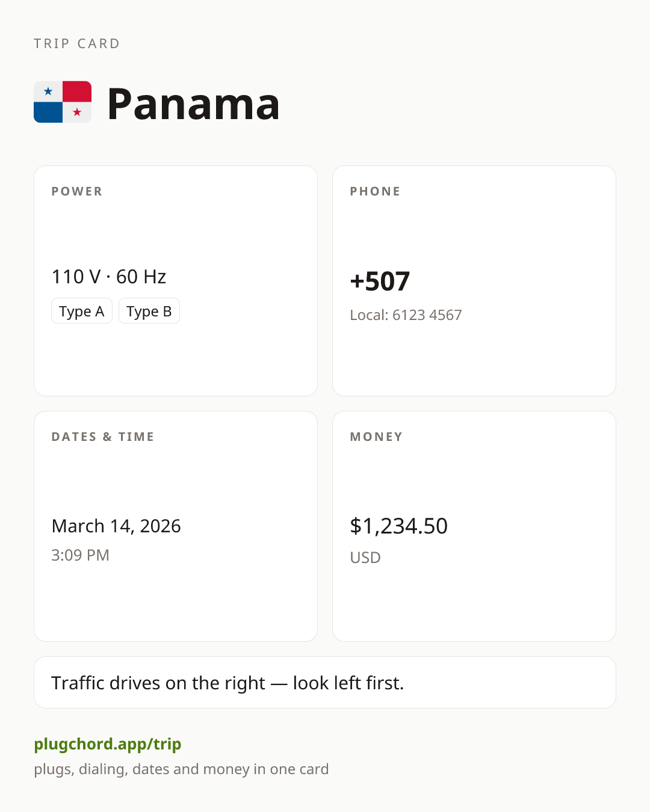Select the Type B plug chip
Viewport: 650px width, 812px height.
click(149, 311)
